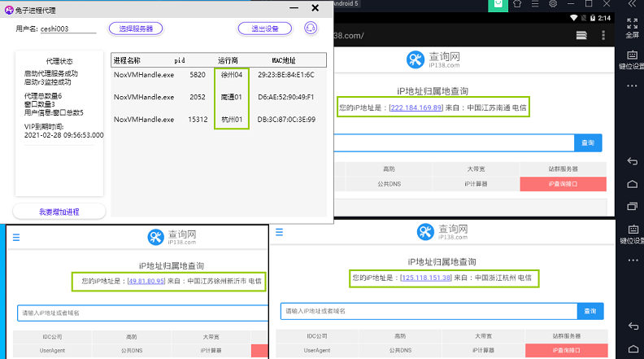644x359 pixels.
Task: Click 高防 on Nantong IP page
Action: point(389,169)
